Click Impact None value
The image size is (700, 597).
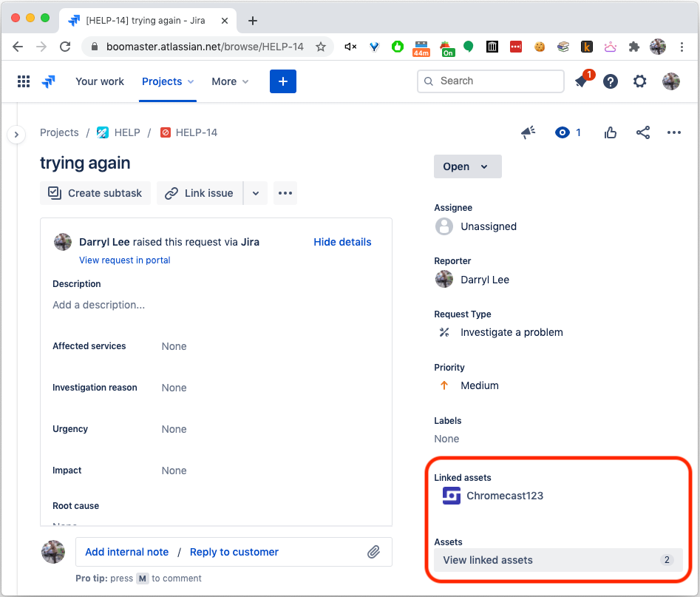tap(174, 470)
